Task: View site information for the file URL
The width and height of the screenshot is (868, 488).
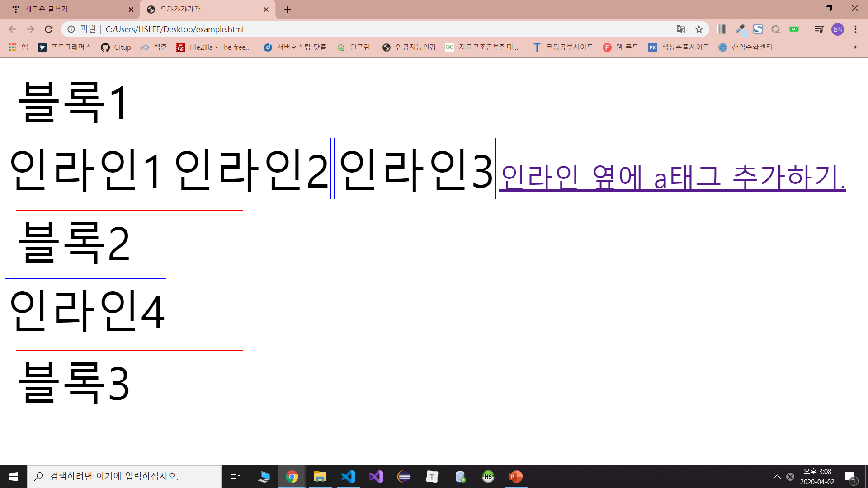Action: [x=71, y=29]
